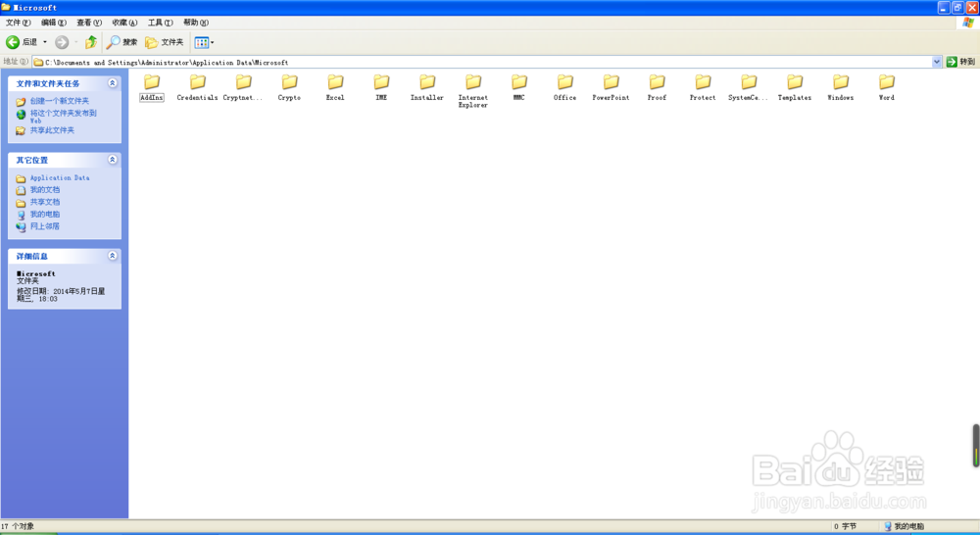
Task: Open the Search (搜索) pane
Action: click(x=122, y=42)
